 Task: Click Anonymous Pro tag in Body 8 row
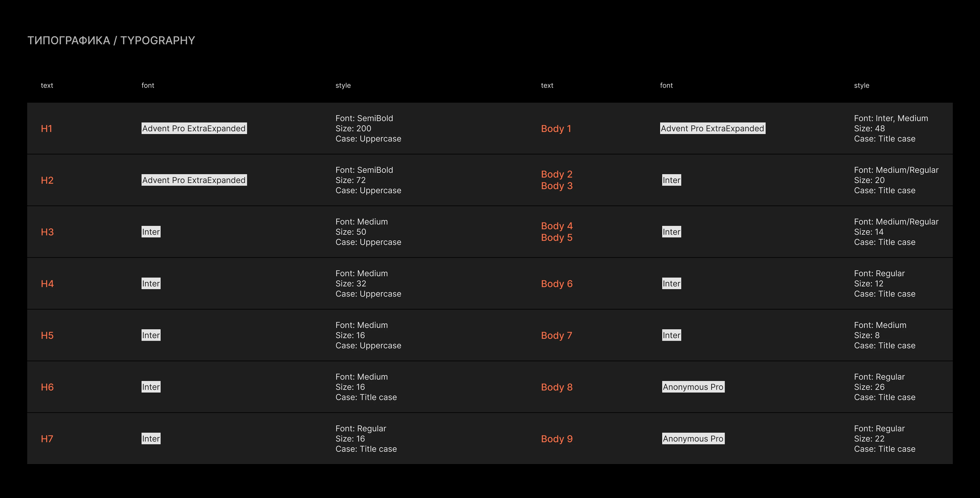pyautogui.click(x=693, y=387)
